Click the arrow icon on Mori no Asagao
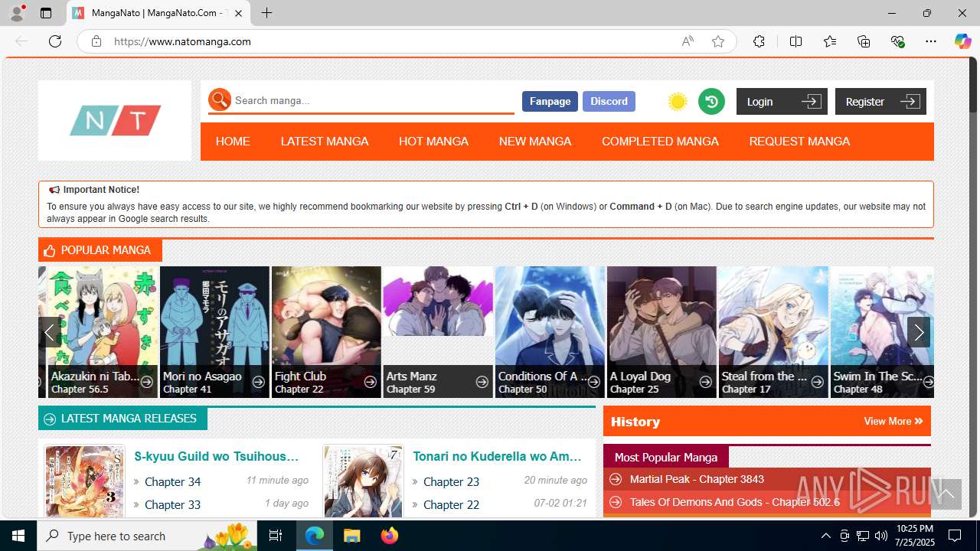 click(259, 382)
